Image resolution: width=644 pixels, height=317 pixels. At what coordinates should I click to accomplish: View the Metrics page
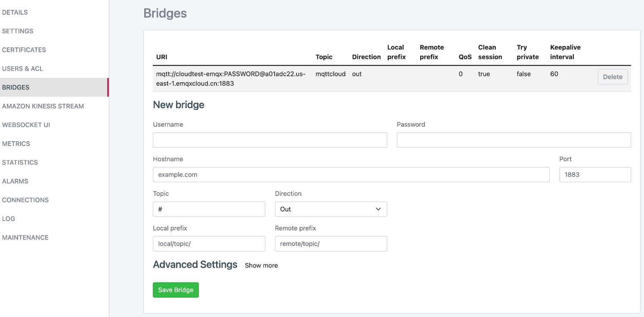click(16, 144)
